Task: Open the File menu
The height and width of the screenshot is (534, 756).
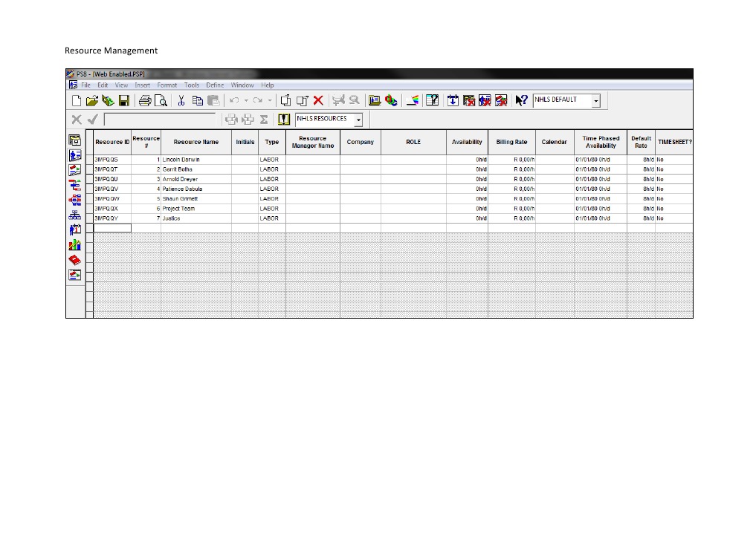Action: tap(85, 85)
